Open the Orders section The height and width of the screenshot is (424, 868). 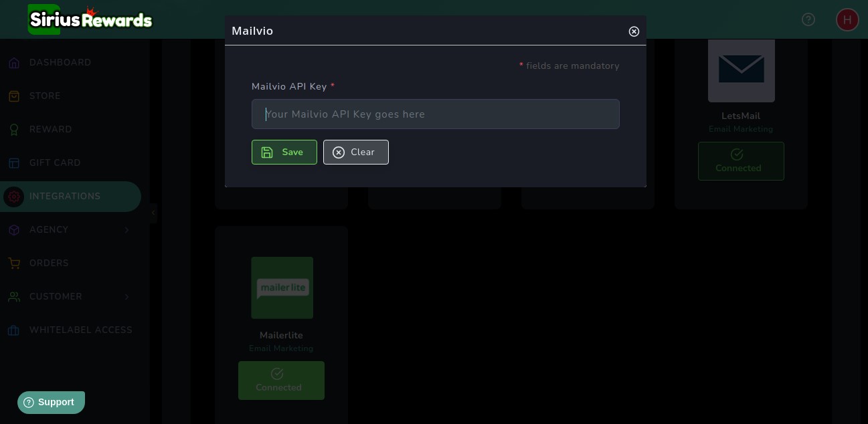coord(49,263)
